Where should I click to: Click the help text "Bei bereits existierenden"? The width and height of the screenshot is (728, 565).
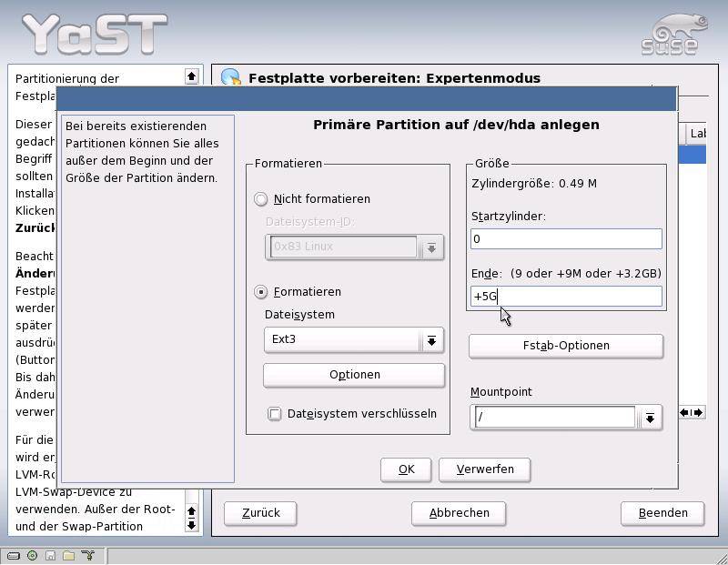(x=136, y=126)
